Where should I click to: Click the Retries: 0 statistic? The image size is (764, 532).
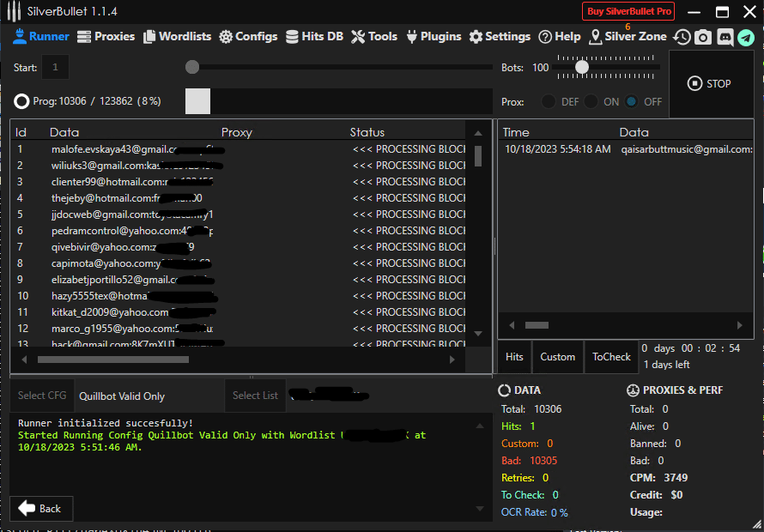pyautogui.click(x=524, y=478)
